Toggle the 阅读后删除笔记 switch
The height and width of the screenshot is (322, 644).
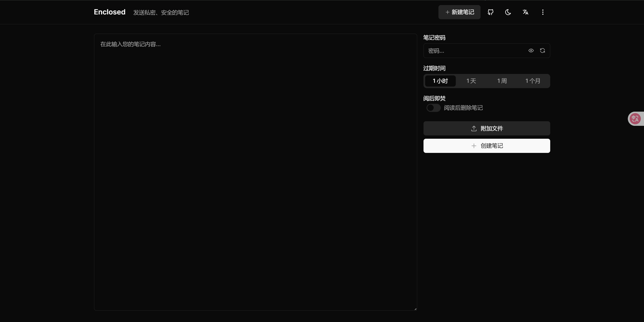(x=433, y=108)
